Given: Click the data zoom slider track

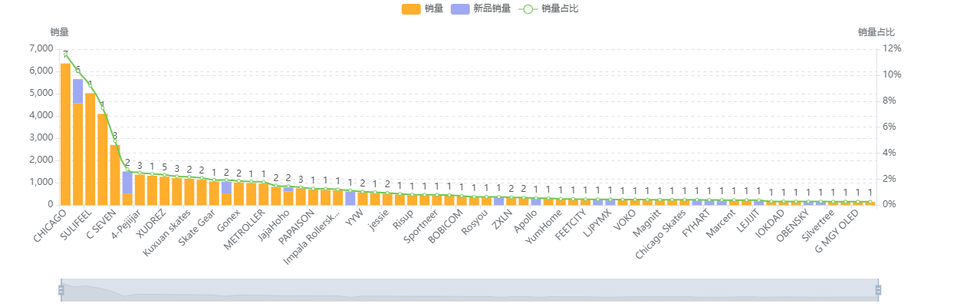Looking at the screenshot, I should point(469,289).
